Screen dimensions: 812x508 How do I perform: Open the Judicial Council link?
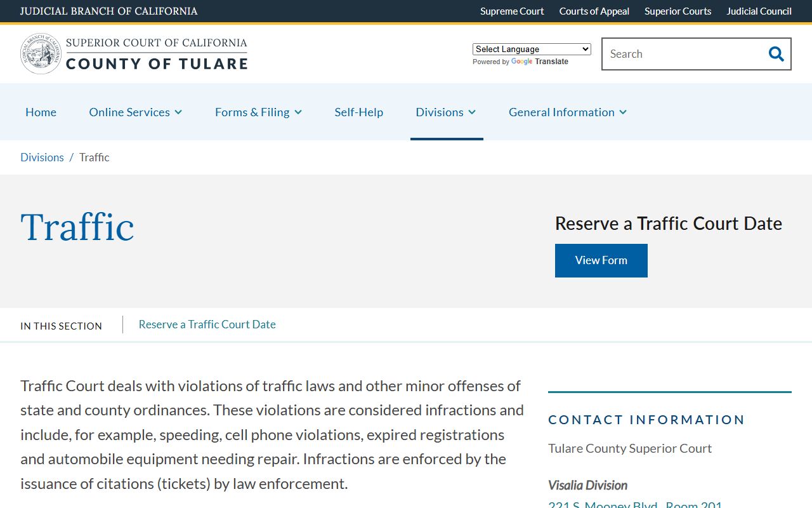[759, 11]
